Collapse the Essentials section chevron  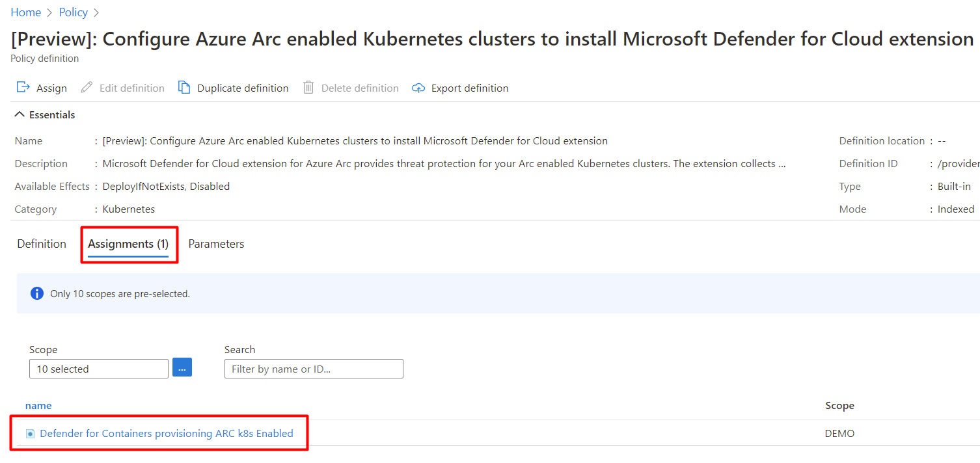(20, 114)
